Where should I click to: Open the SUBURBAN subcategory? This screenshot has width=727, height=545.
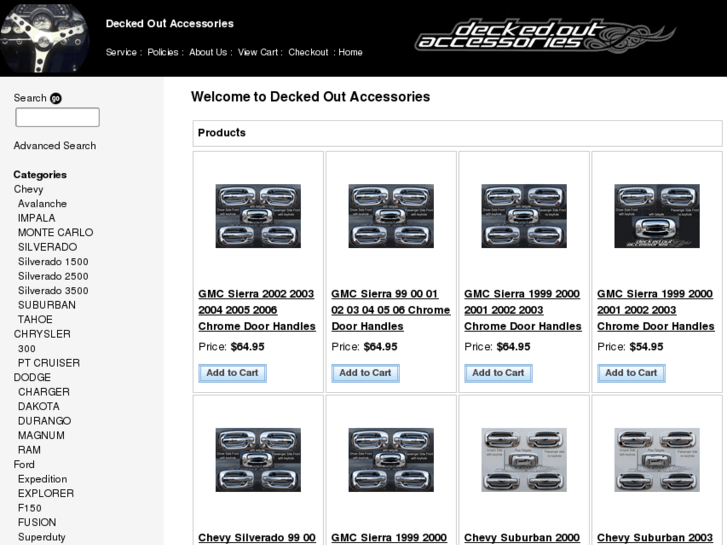click(47, 305)
